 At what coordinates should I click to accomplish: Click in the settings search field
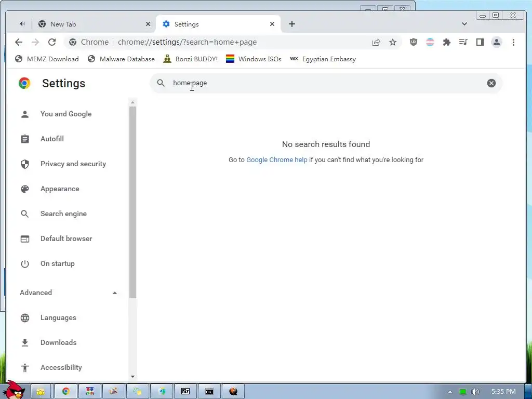(326, 83)
